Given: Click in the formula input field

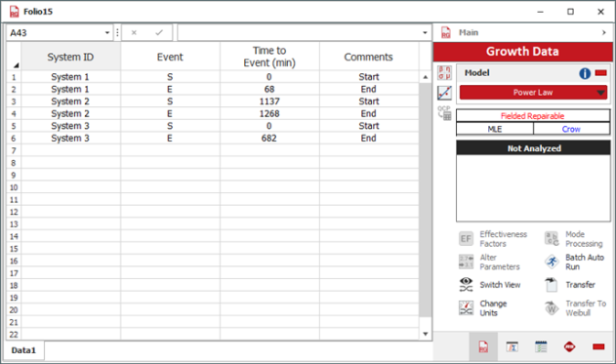Looking at the screenshot, I should click(x=299, y=32).
